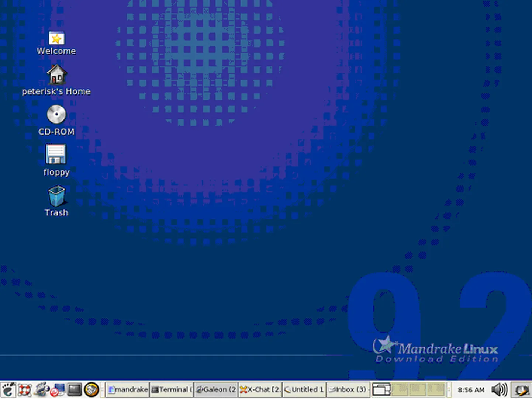Click the Welcome icon label text
Image resolution: width=532 pixels, height=399 pixels.
tap(56, 51)
